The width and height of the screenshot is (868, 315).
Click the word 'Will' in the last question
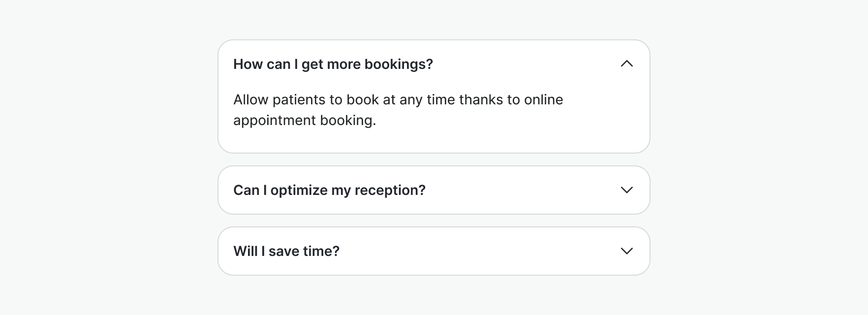245,251
